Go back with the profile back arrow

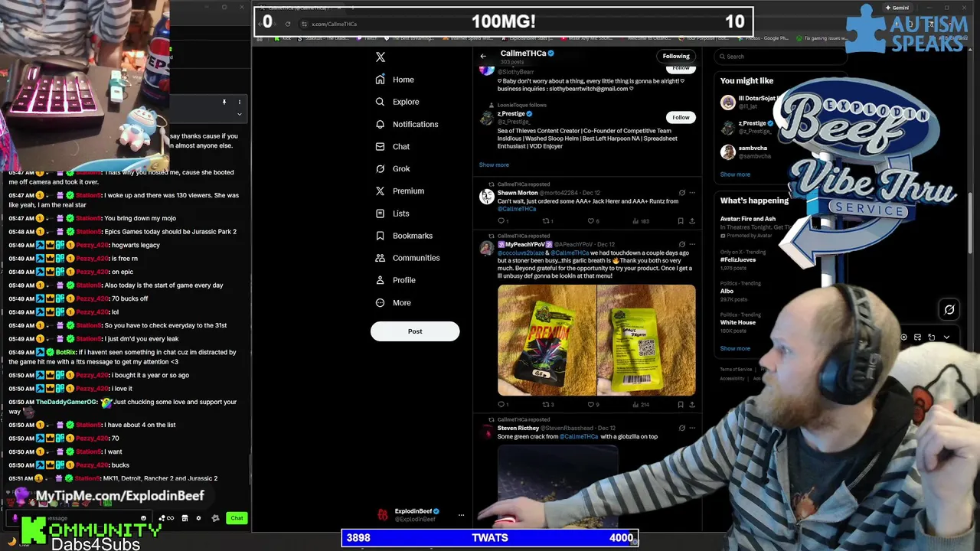point(483,56)
